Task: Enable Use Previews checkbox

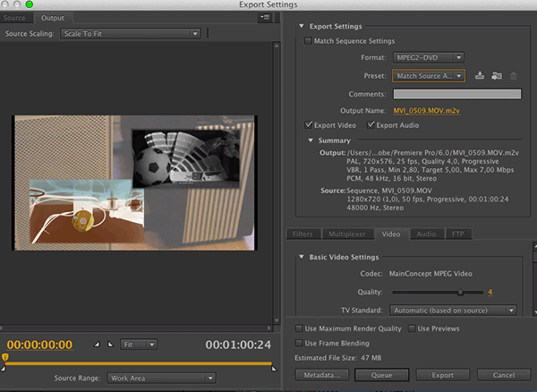Action: [x=412, y=328]
